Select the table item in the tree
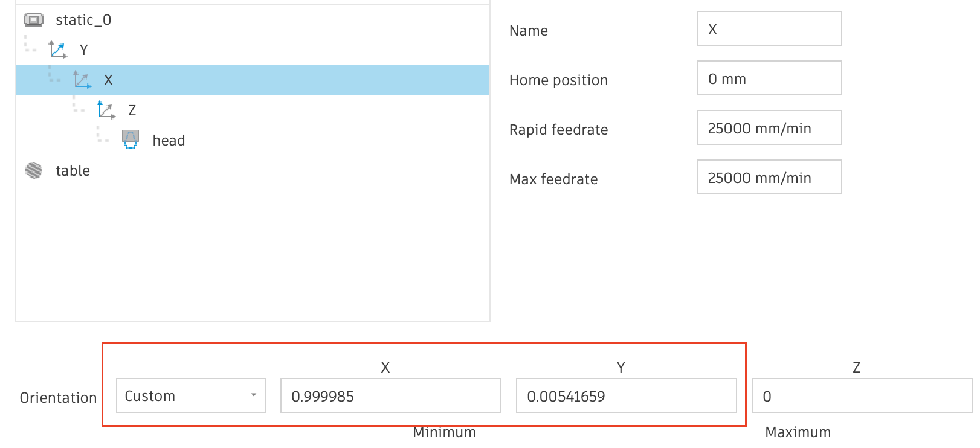 point(73,170)
